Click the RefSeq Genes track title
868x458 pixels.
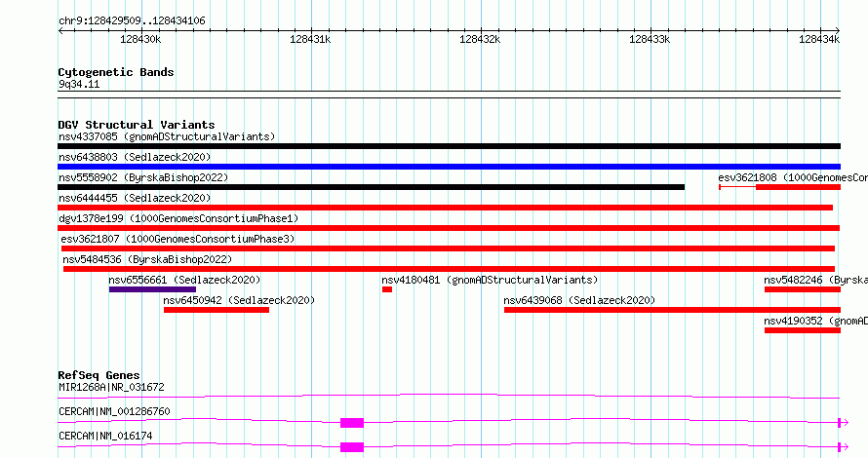(x=99, y=375)
